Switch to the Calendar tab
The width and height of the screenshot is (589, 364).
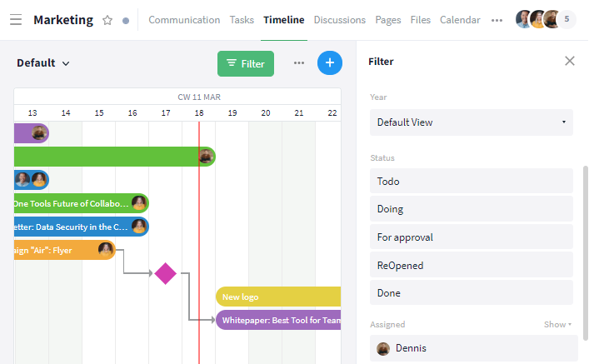click(x=460, y=20)
